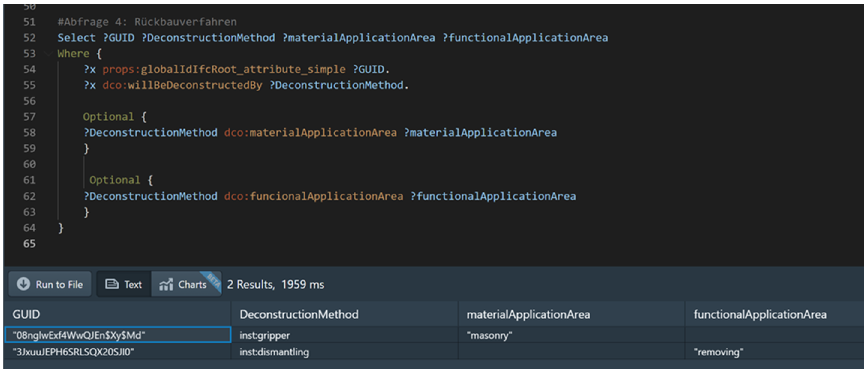Click the download icon in Run to File

tap(23, 284)
